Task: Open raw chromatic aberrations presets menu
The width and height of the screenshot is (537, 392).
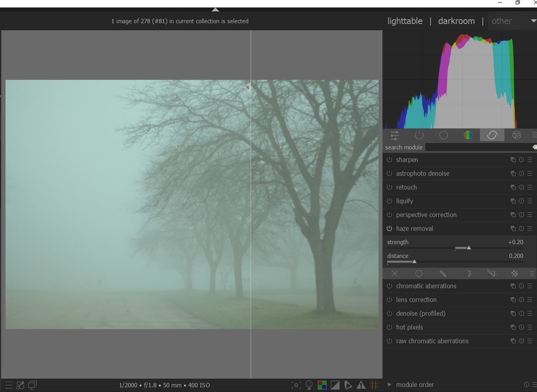Action: 530,341
